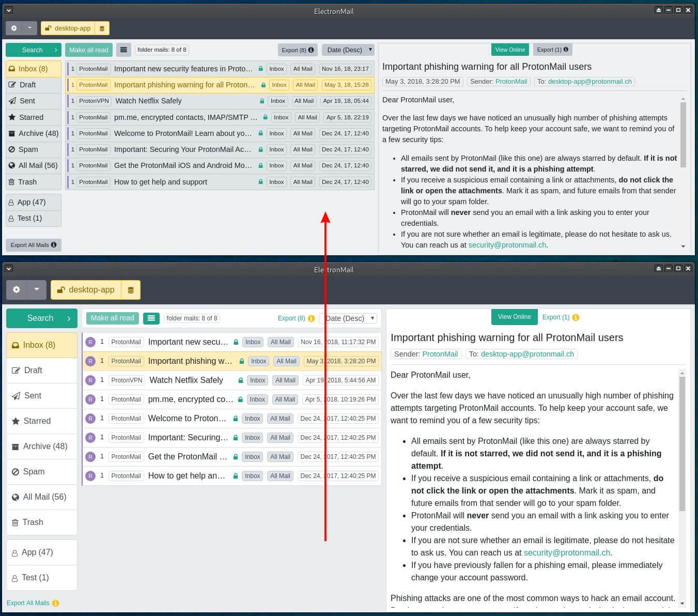The width and height of the screenshot is (698, 616).
Task: Open Trash folder in top window
Action: pyautogui.click(x=34, y=182)
